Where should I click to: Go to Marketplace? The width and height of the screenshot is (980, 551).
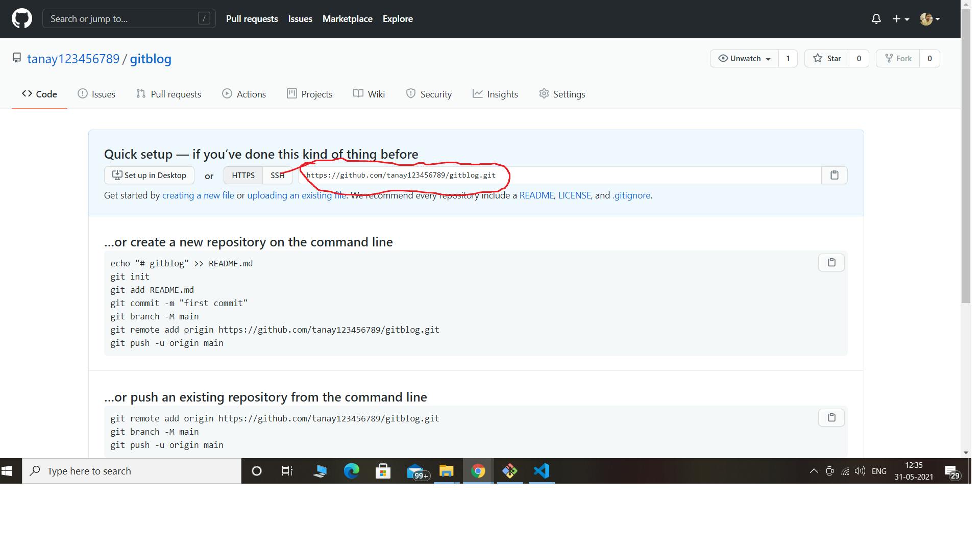click(347, 19)
